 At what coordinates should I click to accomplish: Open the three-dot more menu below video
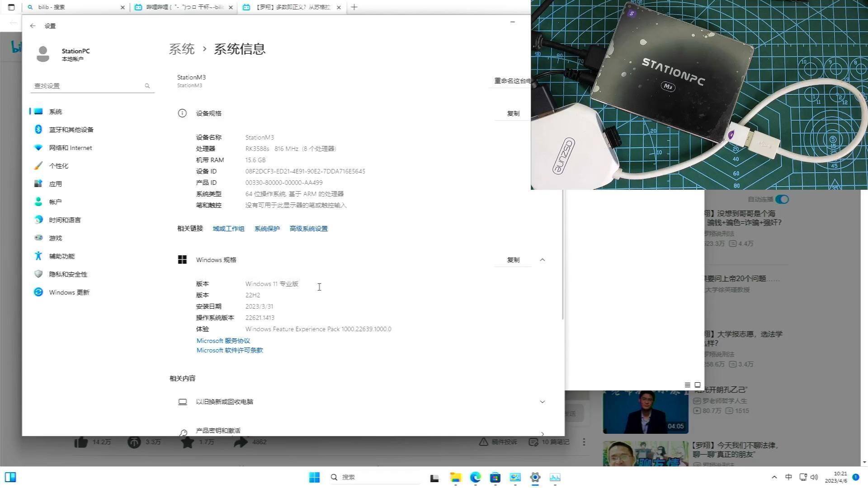(x=584, y=442)
